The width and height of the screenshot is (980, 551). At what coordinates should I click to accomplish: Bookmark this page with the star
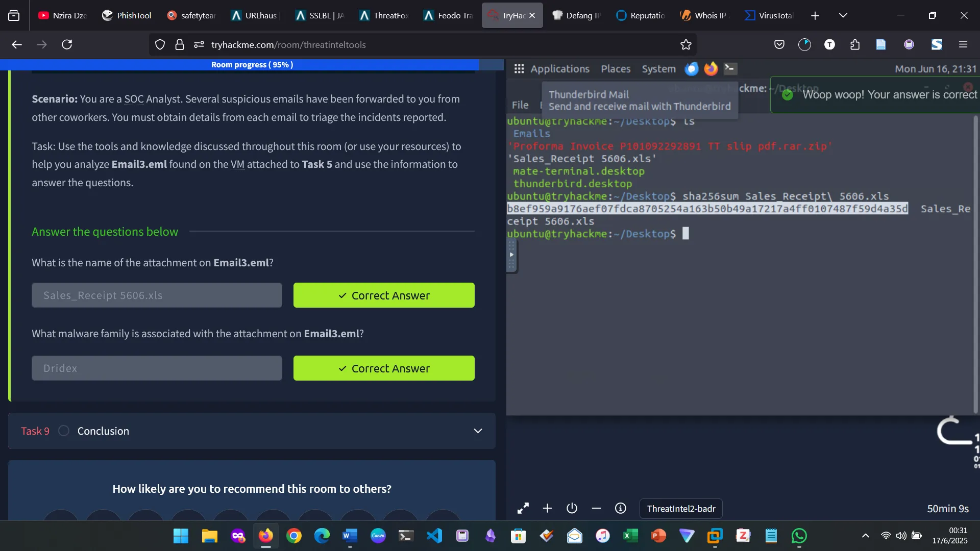(685, 44)
